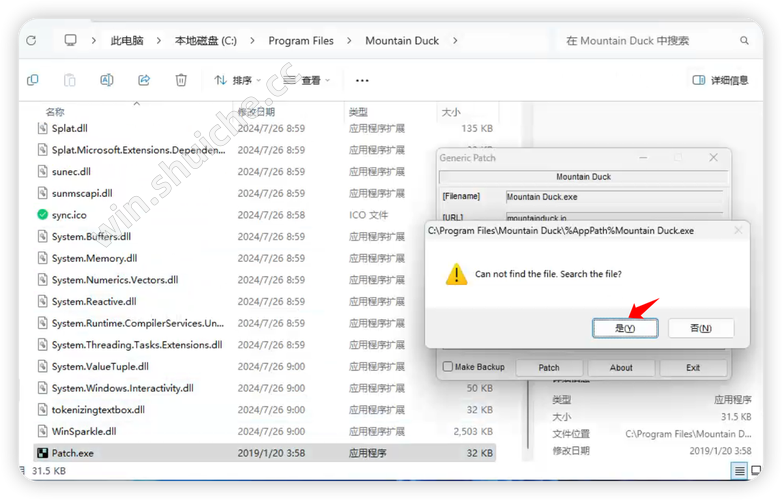Click the Program Files breadcrumb

300,41
